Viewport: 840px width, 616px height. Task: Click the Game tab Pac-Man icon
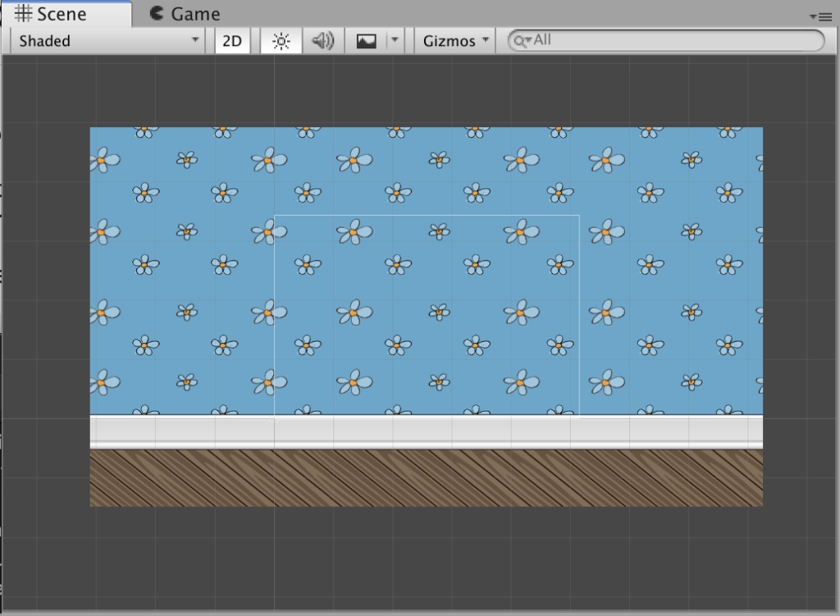pyautogui.click(x=157, y=14)
